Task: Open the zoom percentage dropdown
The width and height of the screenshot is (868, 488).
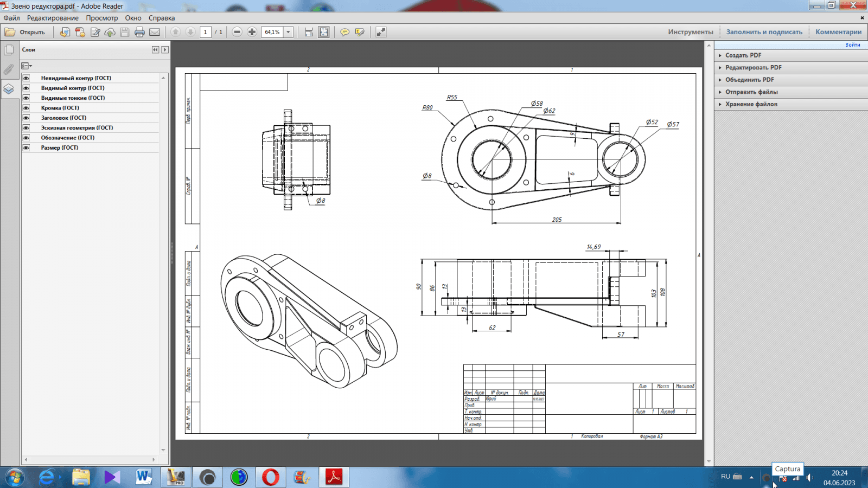Action: point(288,32)
